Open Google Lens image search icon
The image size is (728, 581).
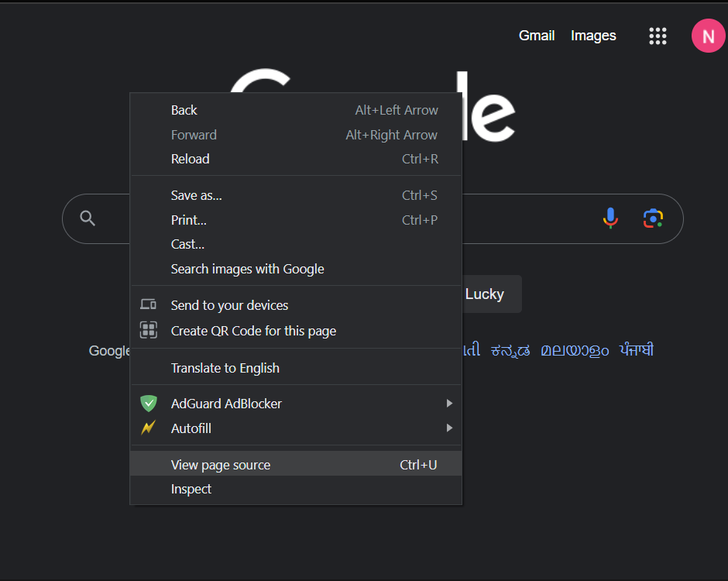point(653,218)
